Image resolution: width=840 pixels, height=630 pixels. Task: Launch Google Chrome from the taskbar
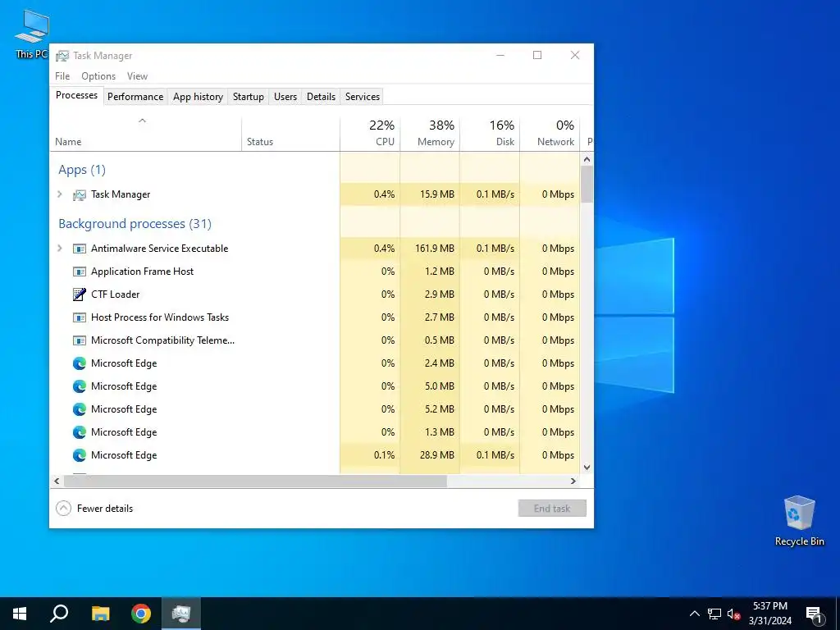(x=141, y=614)
